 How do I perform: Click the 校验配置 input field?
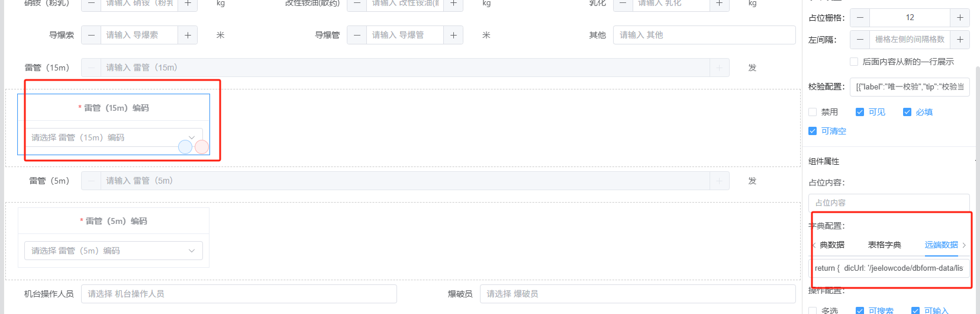(909, 87)
